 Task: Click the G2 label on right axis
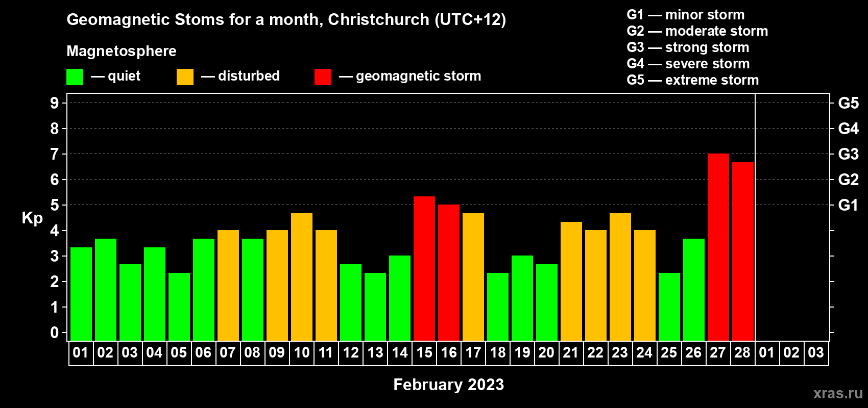pos(849,180)
